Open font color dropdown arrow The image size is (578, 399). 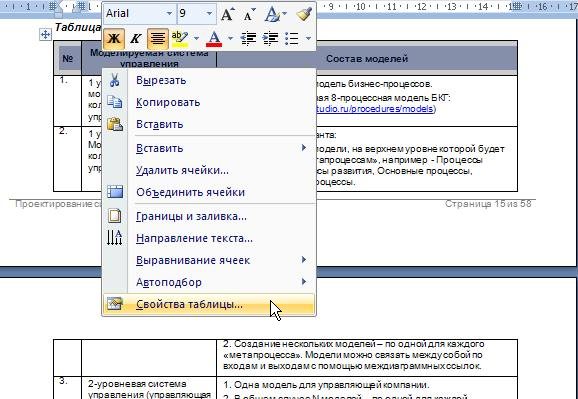pyautogui.click(x=230, y=38)
